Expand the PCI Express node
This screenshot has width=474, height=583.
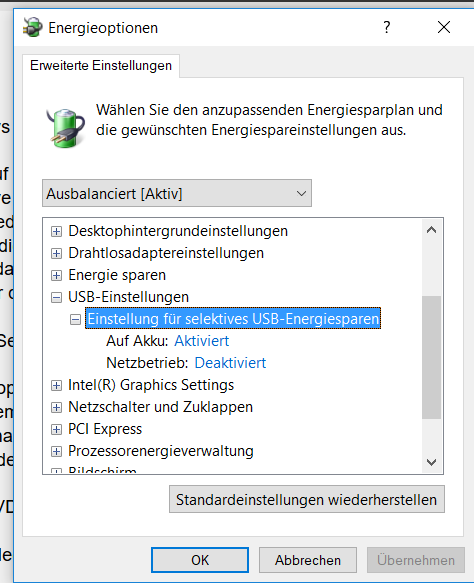point(56,429)
